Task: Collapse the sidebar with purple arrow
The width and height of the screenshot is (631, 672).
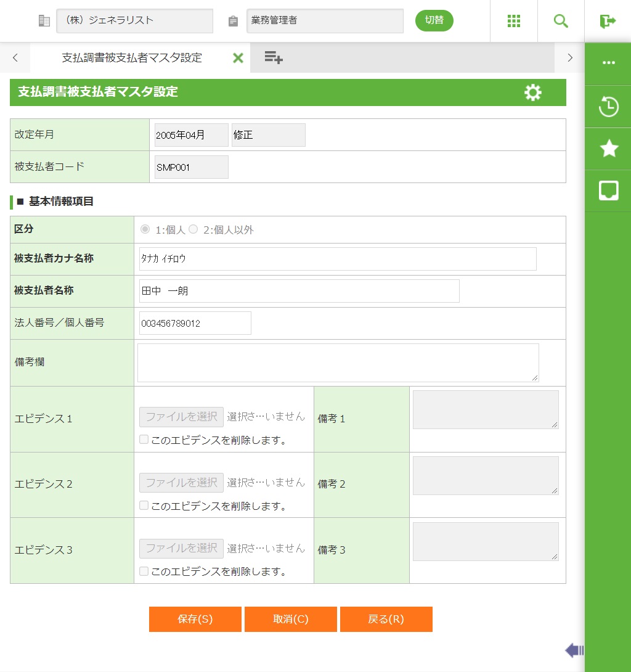Action: pos(574,650)
